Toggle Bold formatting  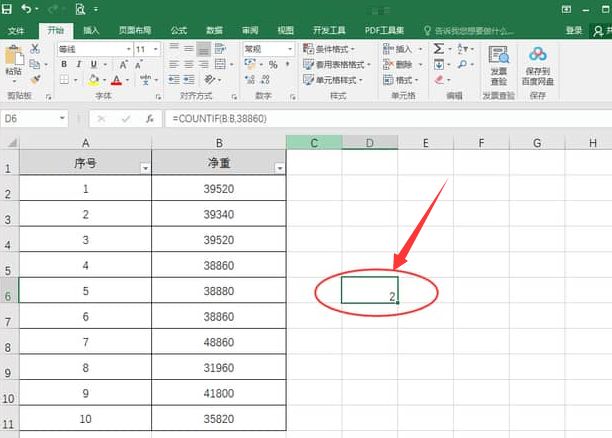[64, 64]
